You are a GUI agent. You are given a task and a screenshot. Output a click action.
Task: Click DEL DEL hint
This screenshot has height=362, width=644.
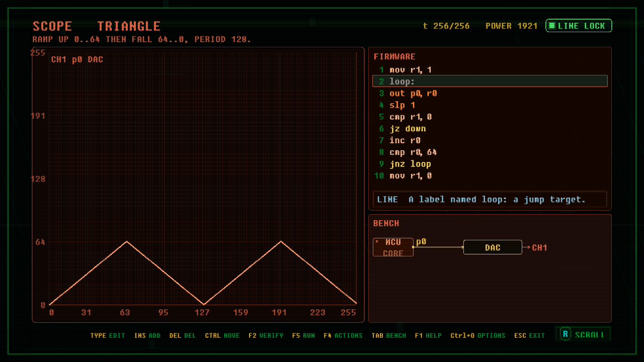(183, 335)
